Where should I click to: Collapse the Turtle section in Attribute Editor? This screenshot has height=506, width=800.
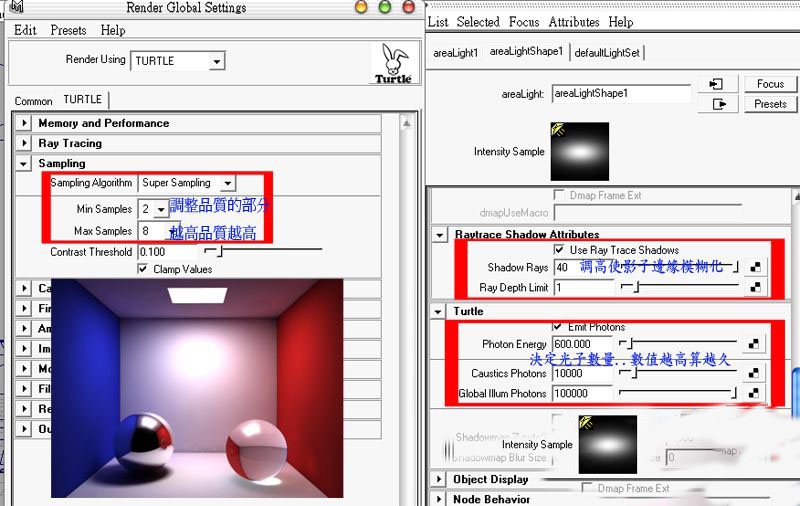(x=438, y=311)
